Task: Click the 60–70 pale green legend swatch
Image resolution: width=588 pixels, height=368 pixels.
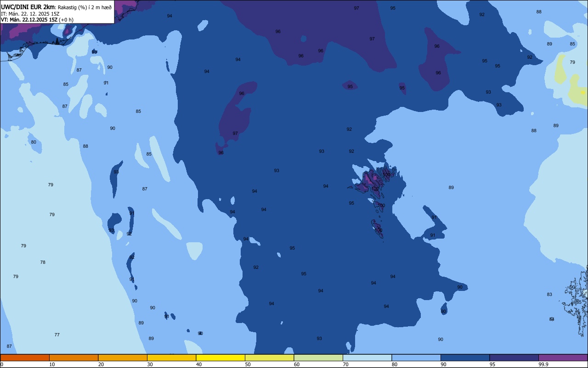Action: (318, 357)
